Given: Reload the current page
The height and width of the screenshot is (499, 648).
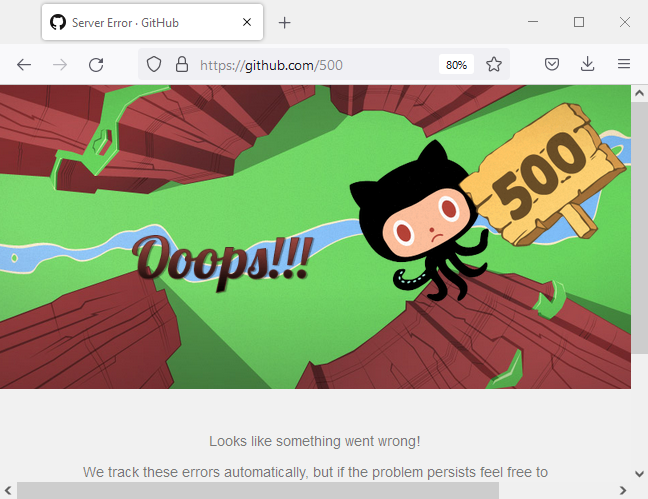Looking at the screenshot, I should (96, 65).
